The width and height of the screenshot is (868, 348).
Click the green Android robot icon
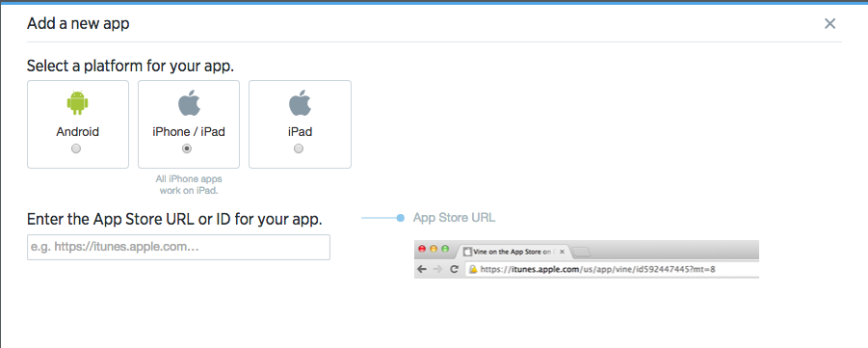[77, 103]
